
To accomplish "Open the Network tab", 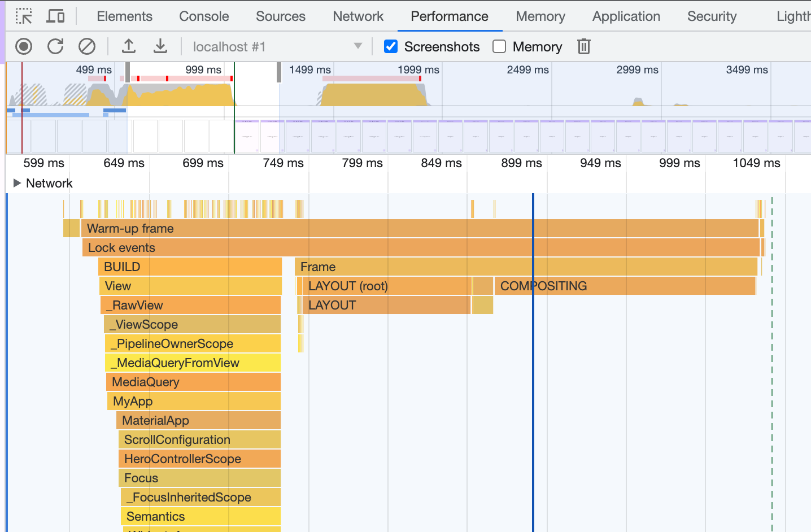I will [358, 16].
